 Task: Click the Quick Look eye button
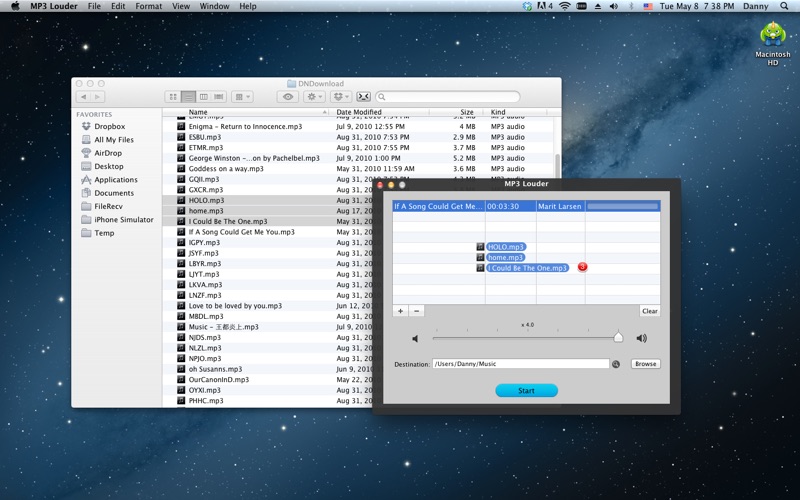(x=288, y=96)
